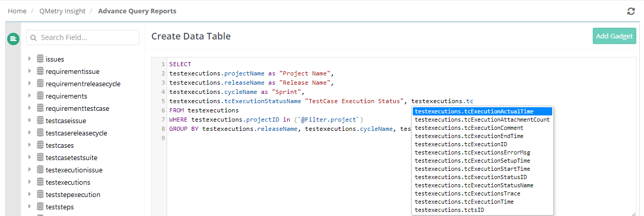
Task: Toggle the green sidebar collapse icon
Action: coord(13,38)
